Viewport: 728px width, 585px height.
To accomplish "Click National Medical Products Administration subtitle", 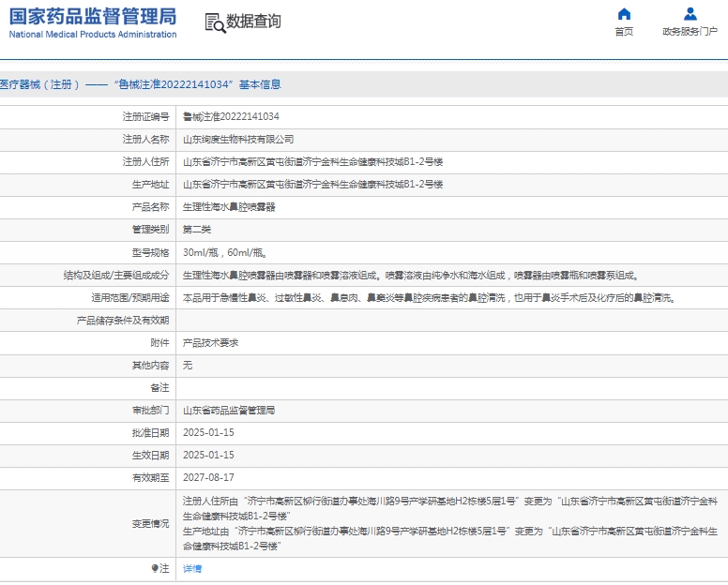I will coord(93,35).
